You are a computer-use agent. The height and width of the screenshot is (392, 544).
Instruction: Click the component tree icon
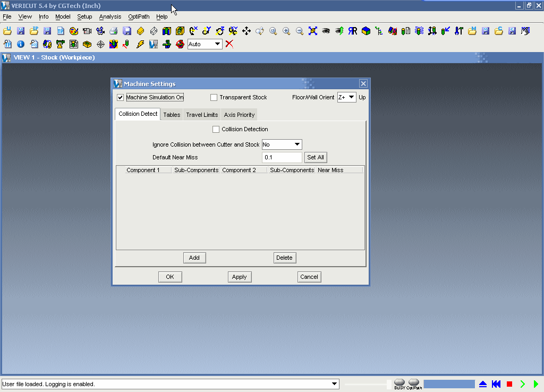[x=379, y=31]
